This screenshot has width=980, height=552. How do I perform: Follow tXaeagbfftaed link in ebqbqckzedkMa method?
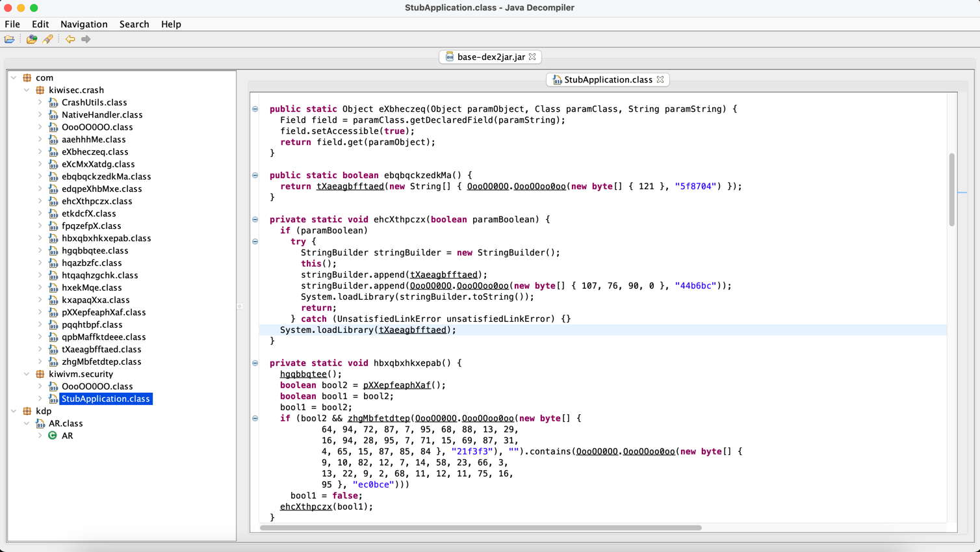click(350, 186)
